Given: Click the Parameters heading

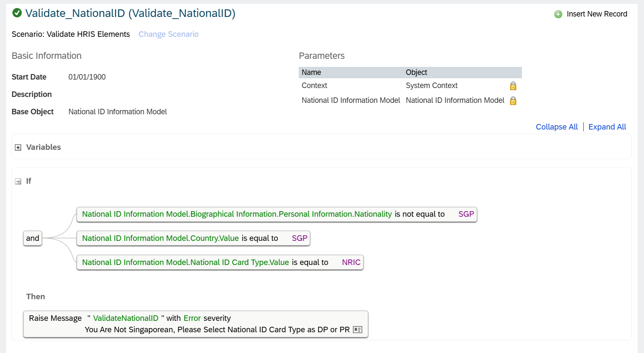Looking at the screenshot, I should click(x=322, y=56).
